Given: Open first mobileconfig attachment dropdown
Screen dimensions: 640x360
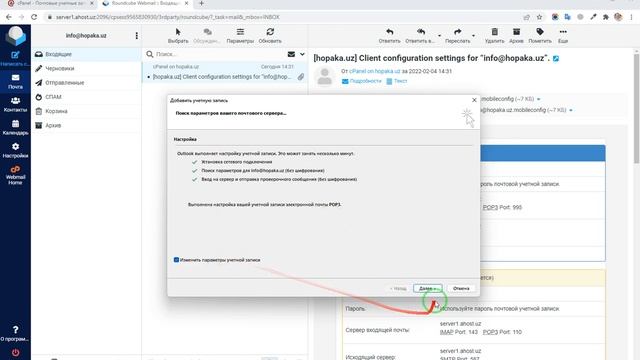Looking at the screenshot, I should click(538, 99).
